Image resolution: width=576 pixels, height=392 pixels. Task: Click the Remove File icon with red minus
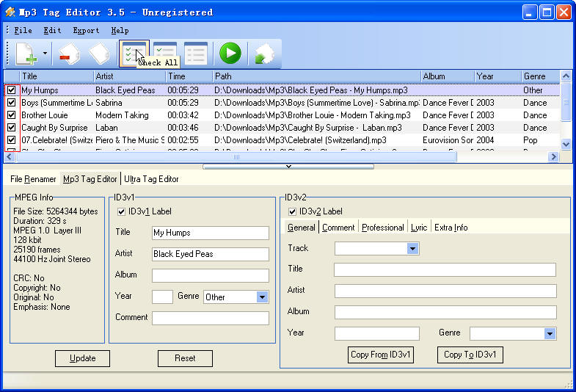coord(70,54)
